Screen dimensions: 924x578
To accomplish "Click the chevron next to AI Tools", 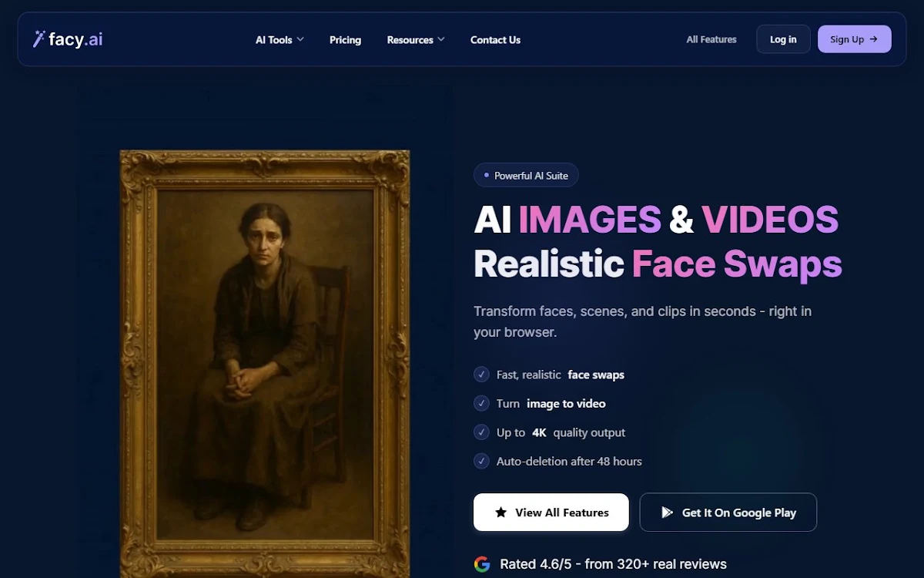I will click(x=300, y=39).
